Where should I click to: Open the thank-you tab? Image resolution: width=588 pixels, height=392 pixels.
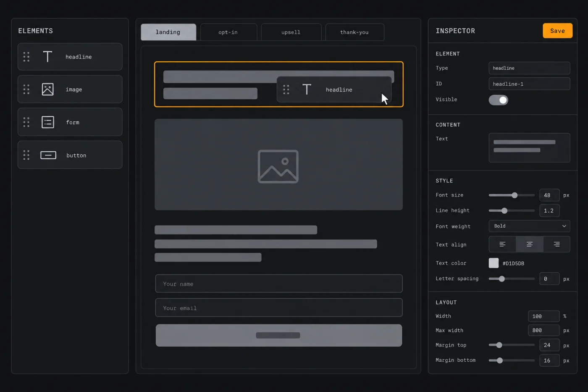point(354,32)
